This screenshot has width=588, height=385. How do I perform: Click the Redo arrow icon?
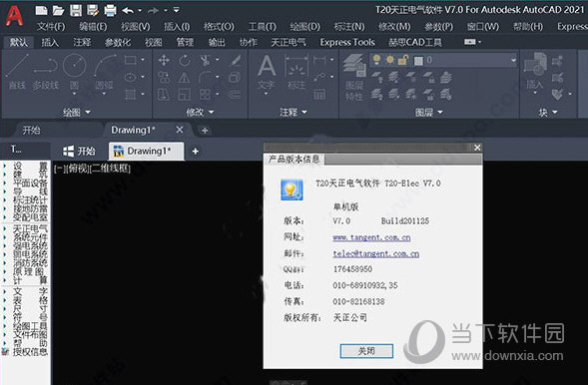(153, 11)
